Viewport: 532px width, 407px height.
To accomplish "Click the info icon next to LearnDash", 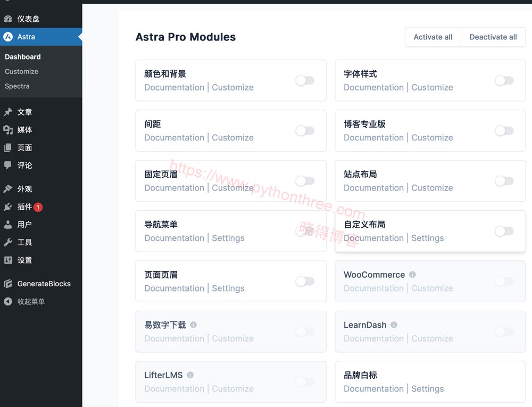I will tap(394, 325).
